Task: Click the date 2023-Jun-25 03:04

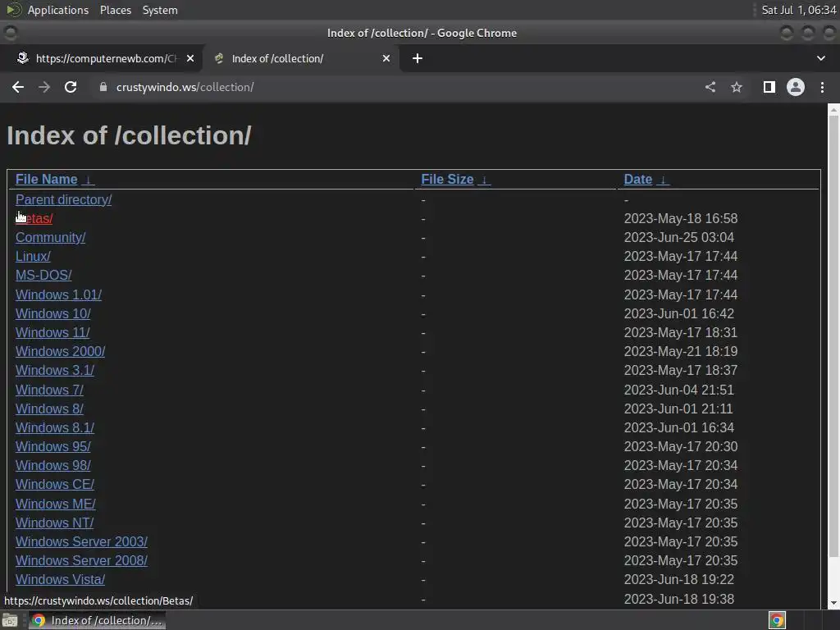Action: 678,237
